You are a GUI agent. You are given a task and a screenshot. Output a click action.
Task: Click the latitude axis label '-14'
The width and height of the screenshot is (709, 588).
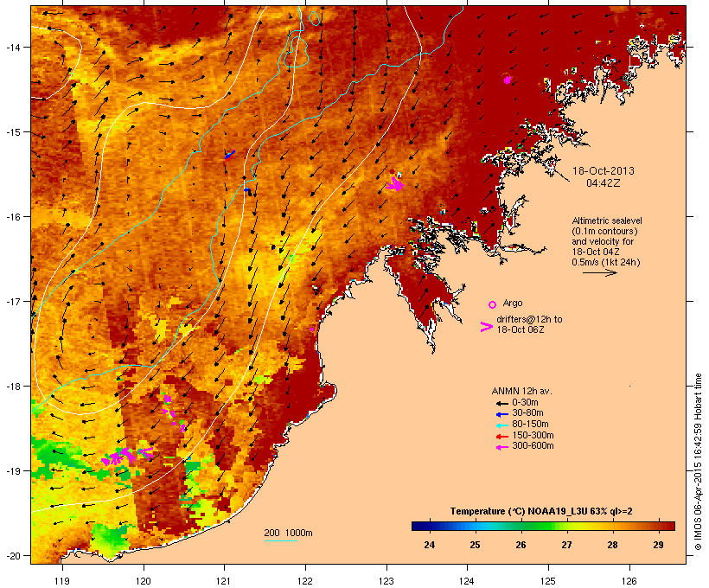coord(12,47)
